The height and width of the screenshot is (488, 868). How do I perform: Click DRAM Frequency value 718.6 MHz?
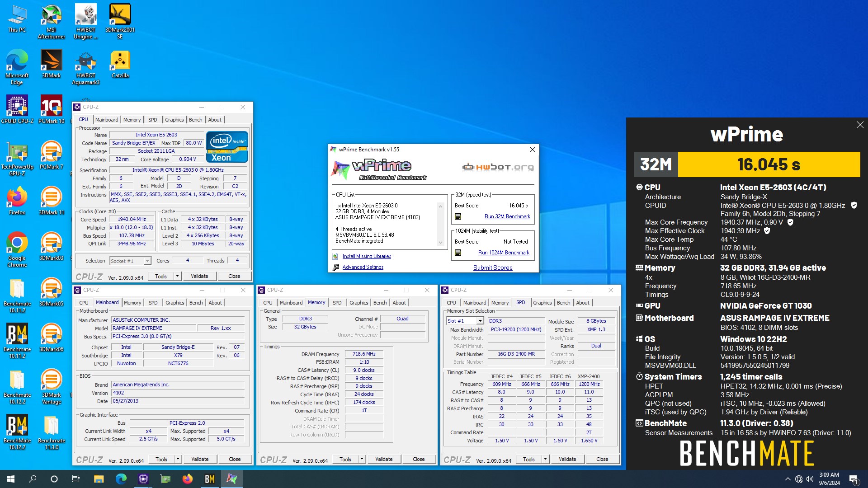(x=364, y=354)
